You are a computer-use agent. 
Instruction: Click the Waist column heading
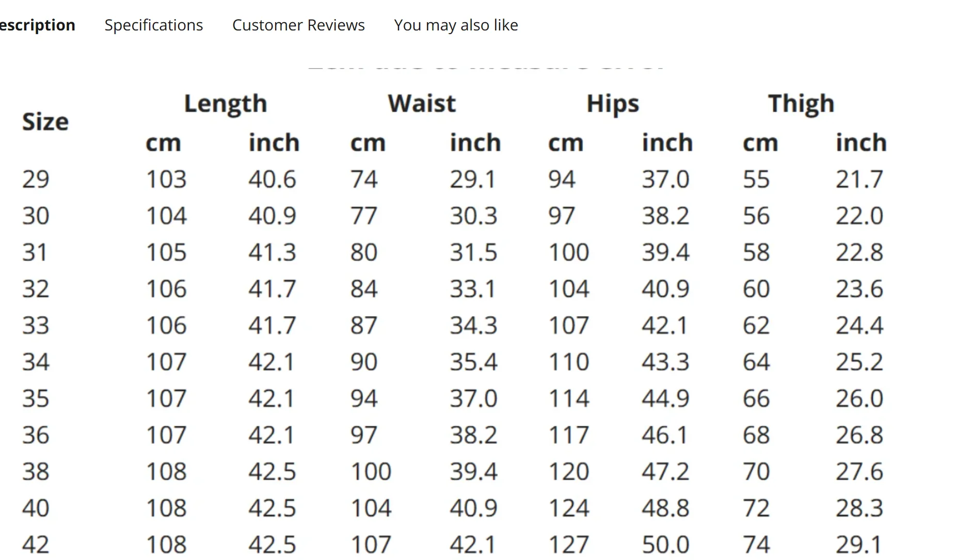pyautogui.click(x=421, y=103)
